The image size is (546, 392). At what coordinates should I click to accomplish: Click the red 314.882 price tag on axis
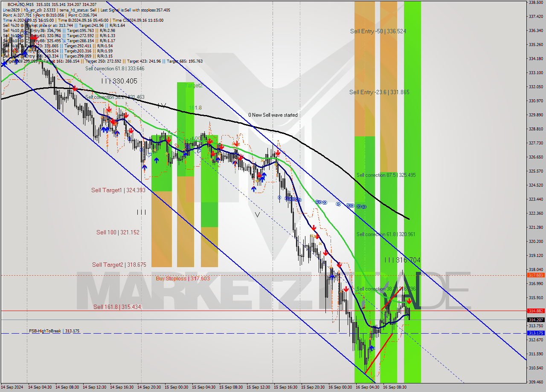[535, 311]
